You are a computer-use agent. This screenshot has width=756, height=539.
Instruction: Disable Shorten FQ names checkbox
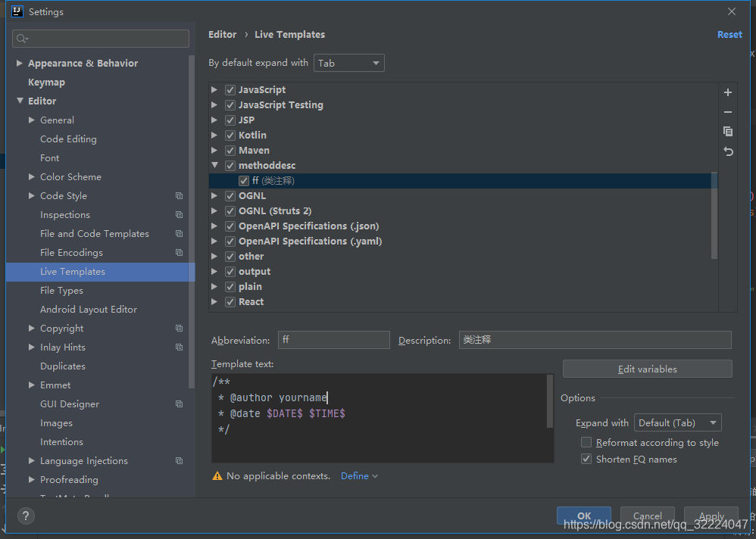tap(586, 459)
